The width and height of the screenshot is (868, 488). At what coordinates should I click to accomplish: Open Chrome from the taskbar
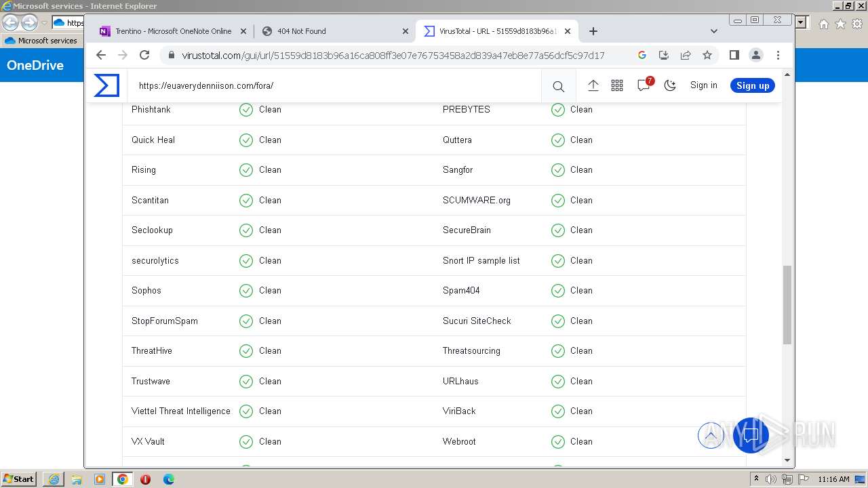click(123, 479)
